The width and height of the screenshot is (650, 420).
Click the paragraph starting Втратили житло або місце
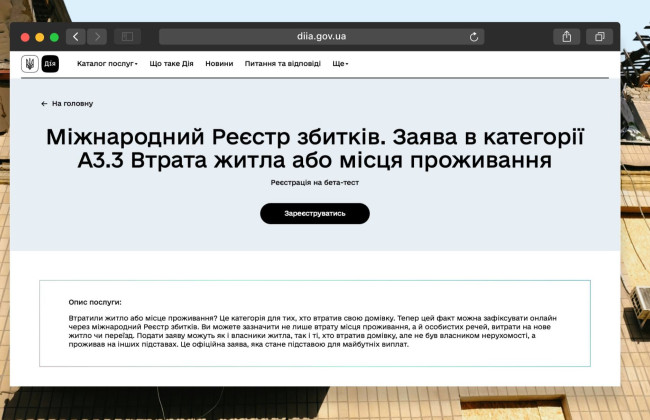coord(313,331)
